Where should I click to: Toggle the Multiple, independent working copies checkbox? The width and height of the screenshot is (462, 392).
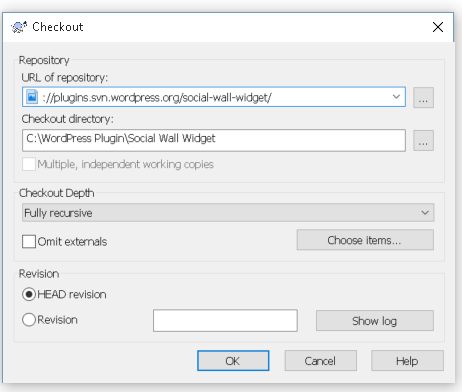tap(29, 164)
